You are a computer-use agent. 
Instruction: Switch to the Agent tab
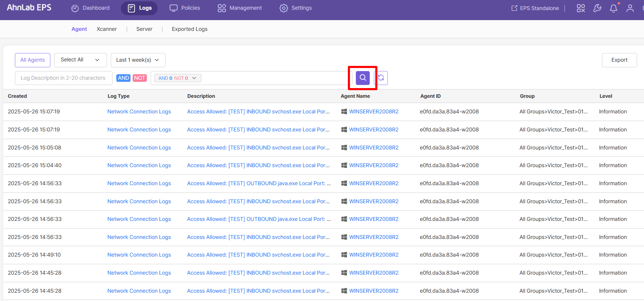(79, 29)
